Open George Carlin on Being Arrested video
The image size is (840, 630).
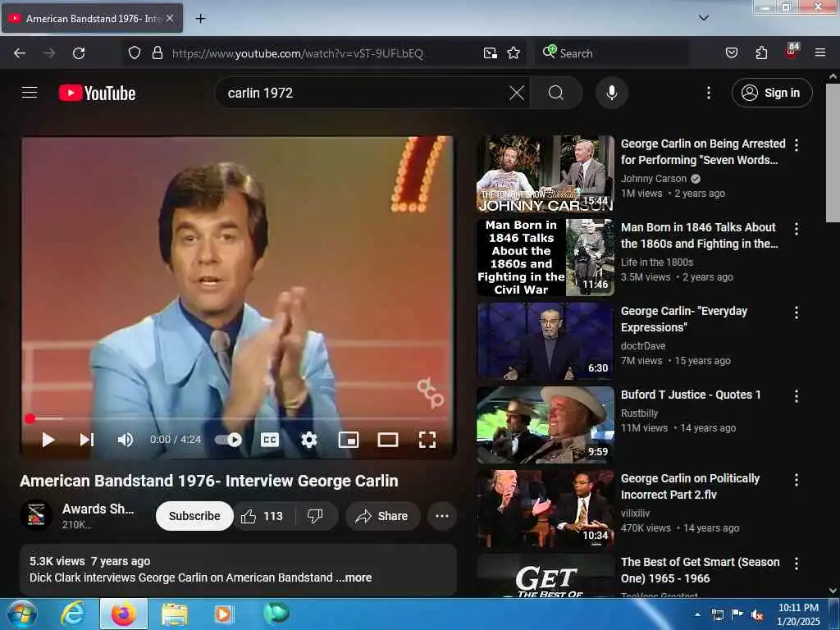(703, 152)
